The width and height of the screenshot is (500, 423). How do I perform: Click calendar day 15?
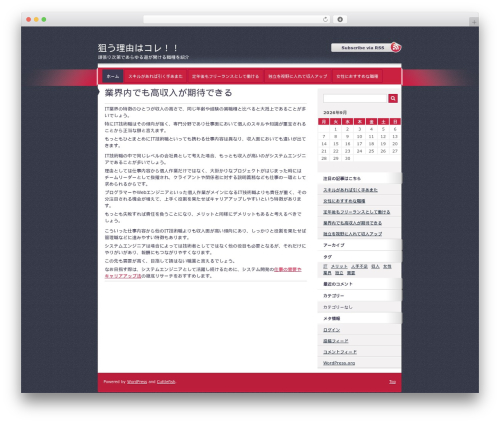336,144
